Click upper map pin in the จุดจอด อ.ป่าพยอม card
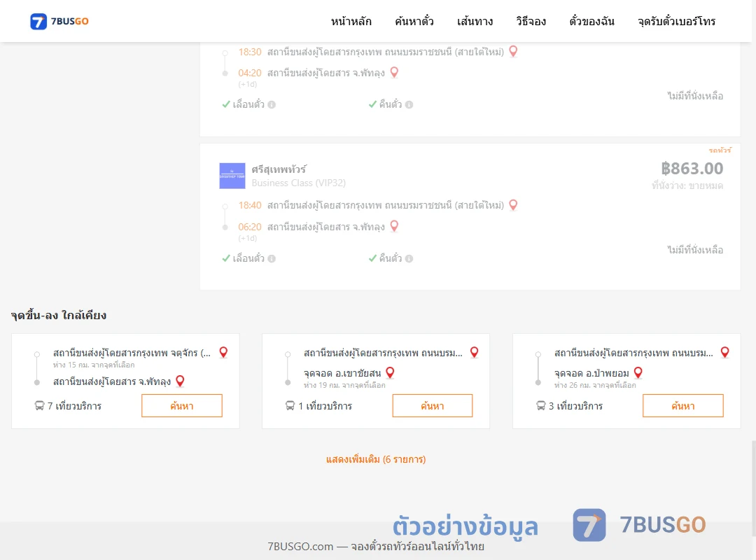This screenshot has width=756, height=560. click(x=724, y=353)
